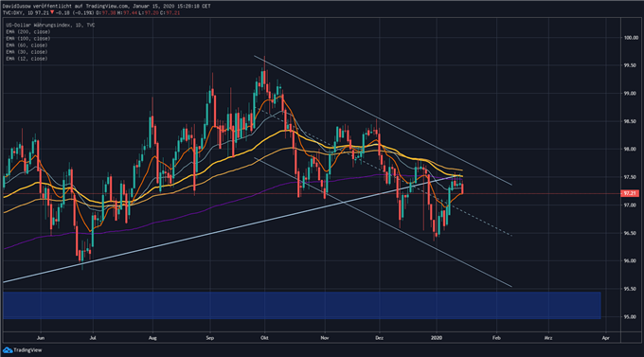
Task: Click the 'Feb' time axis label
Action: tap(496, 338)
